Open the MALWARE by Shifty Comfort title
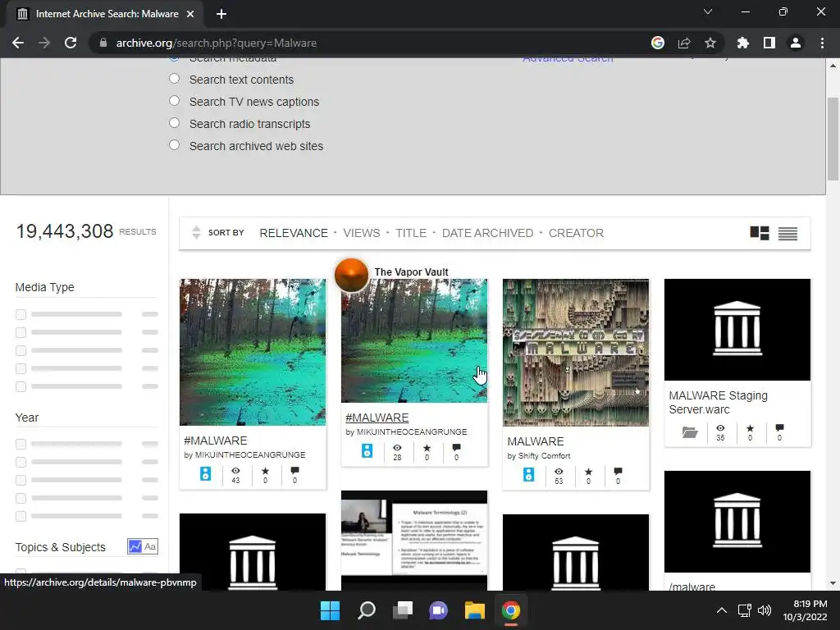840x630 pixels. pyautogui.click(x=536, y=441)
